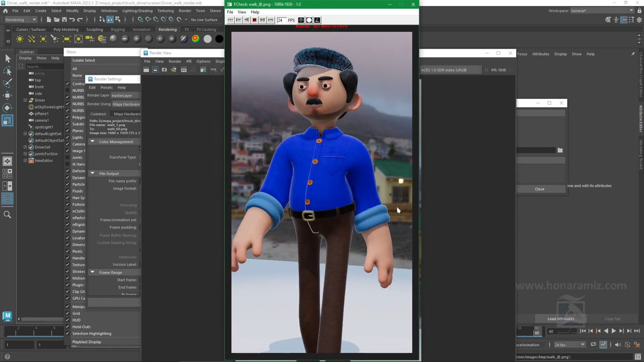Image resolution: width=644 pixels, height=362 pixels.
Task: Toggle Selection Highlighting checkbox
Action: point(67,333)
